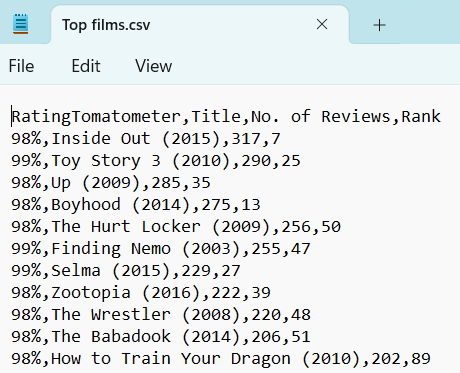Click the Hurt Locker (2009) line
This screenshot has width=460, height=373.
pyautogui.click(x=176, y=227)
